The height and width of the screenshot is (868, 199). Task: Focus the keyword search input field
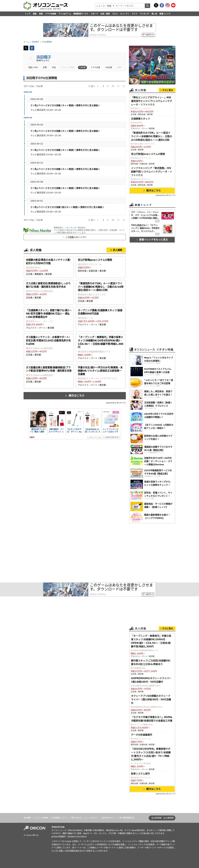click(x=130, y=6)
